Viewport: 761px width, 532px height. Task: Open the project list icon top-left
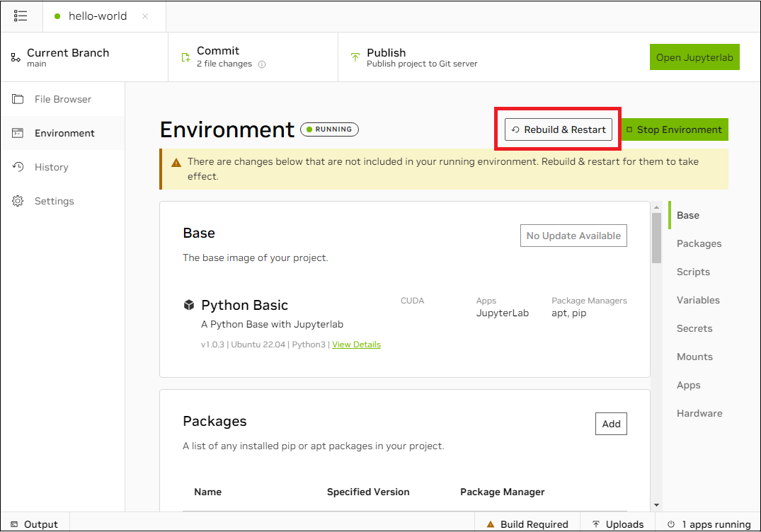pyautogui.click(x=21, y=16)
